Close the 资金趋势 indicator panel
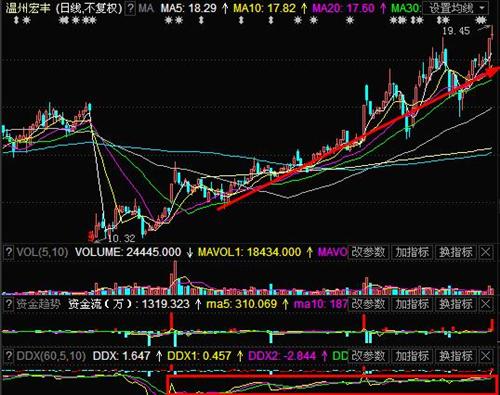The height and width of the screenshot is (395, 500). 486,304
